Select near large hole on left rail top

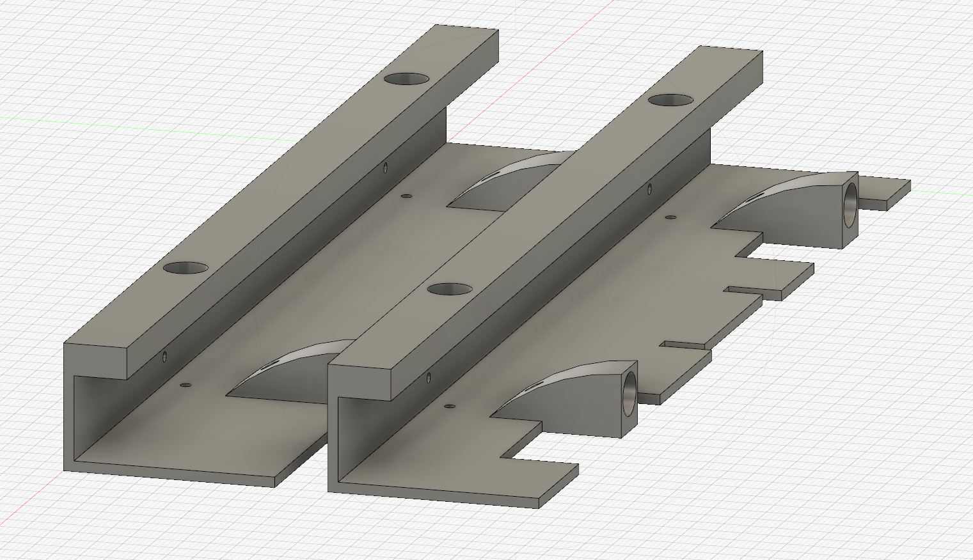[186, 268]
